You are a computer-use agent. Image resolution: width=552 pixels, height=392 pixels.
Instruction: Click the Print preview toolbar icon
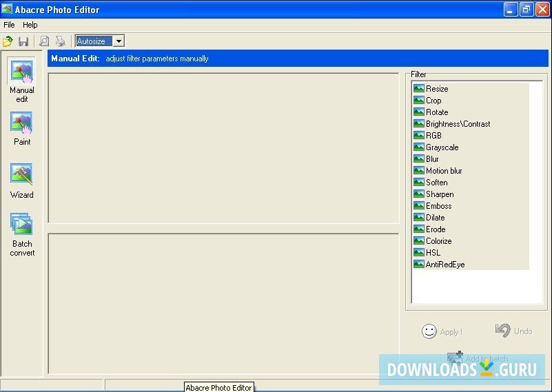[44, 41]
